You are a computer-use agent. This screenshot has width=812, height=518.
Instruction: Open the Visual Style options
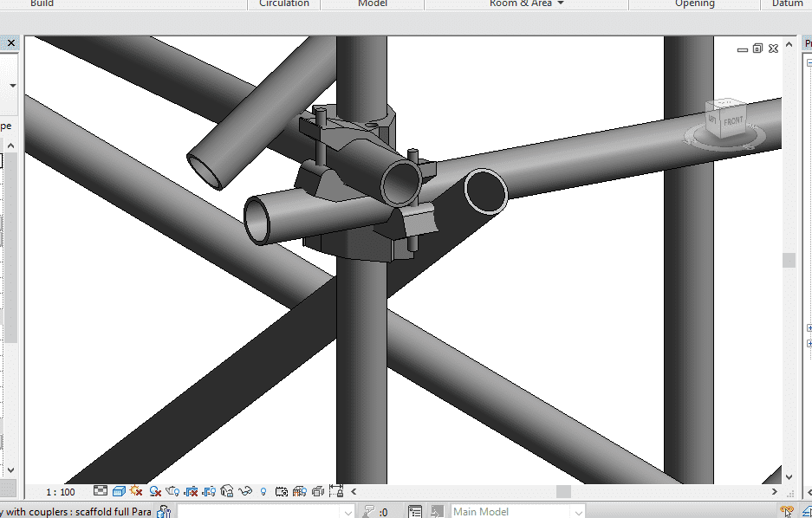tap(119, 492)
